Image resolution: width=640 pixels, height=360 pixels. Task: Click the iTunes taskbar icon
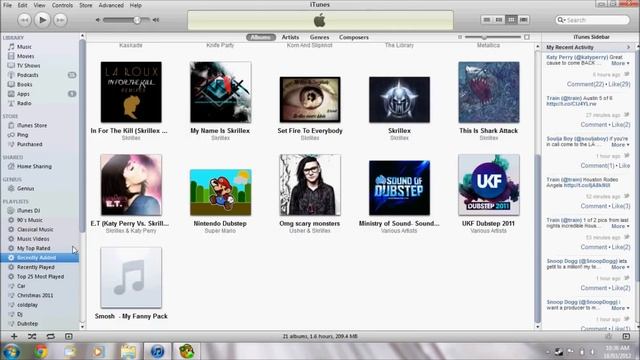[157, 351]
